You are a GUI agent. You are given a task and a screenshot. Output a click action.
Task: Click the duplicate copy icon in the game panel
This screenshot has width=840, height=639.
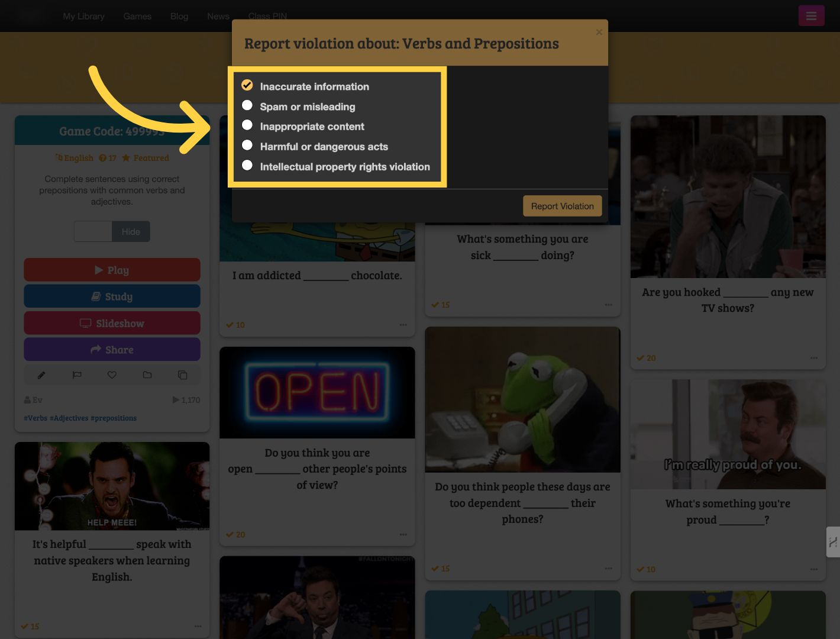[183, 375]
